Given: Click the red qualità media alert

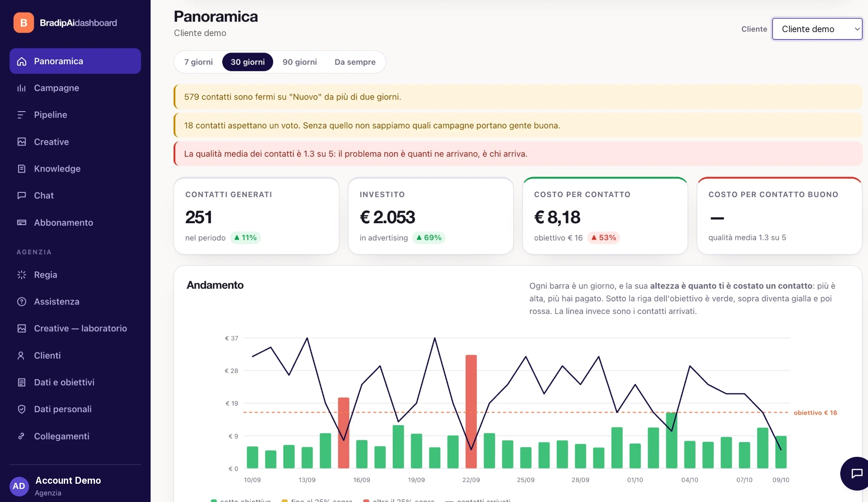Looking at the screenshot, I should [518, 154].
